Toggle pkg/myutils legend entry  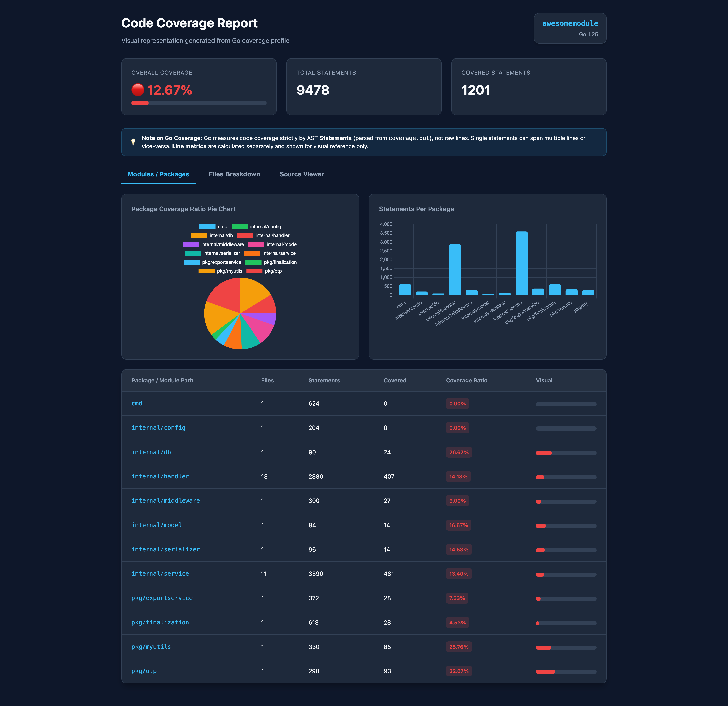[x=220, y=271]
